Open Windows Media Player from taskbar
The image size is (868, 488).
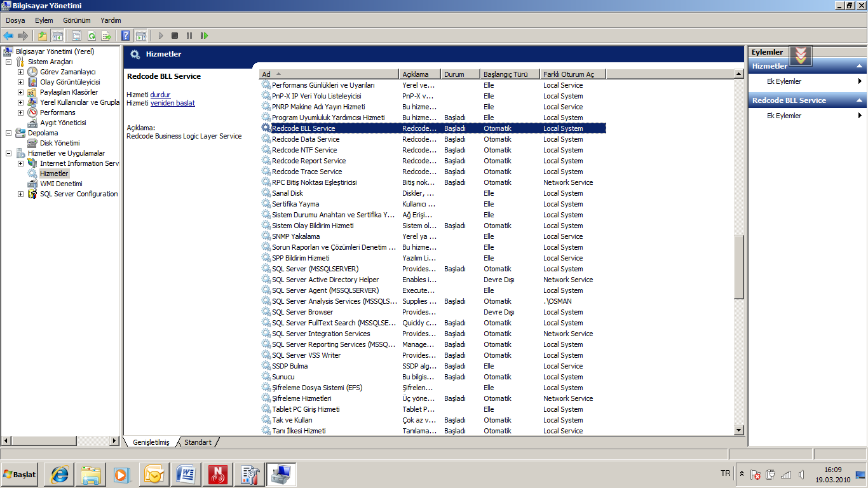[121, 475]
